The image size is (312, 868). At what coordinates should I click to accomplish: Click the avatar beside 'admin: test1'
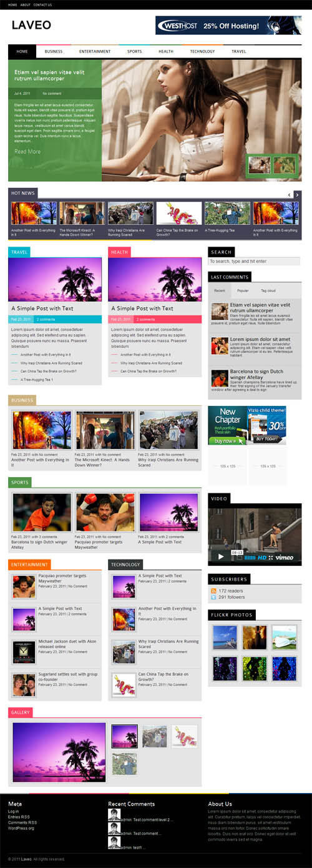[114, 842]
